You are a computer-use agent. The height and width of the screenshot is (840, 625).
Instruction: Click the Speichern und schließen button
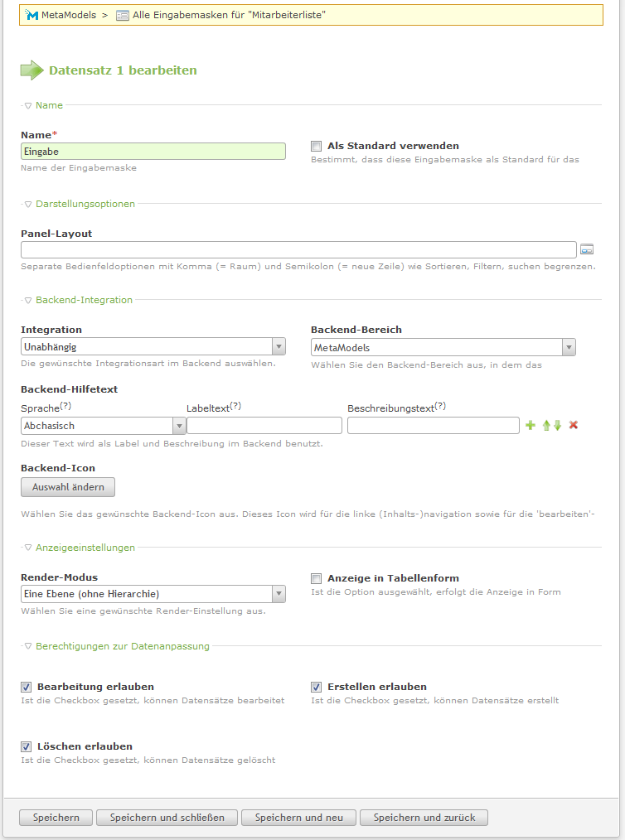click(167, 818)
